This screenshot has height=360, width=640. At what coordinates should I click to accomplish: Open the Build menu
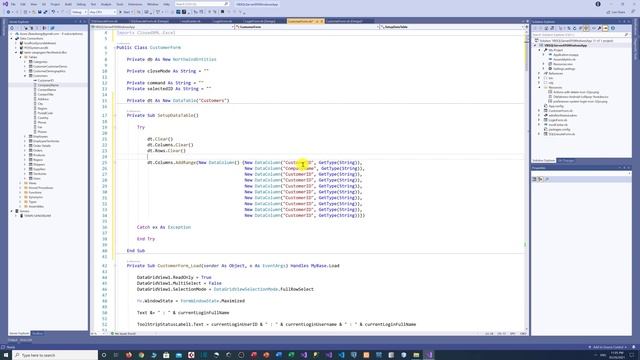(68, 4)
